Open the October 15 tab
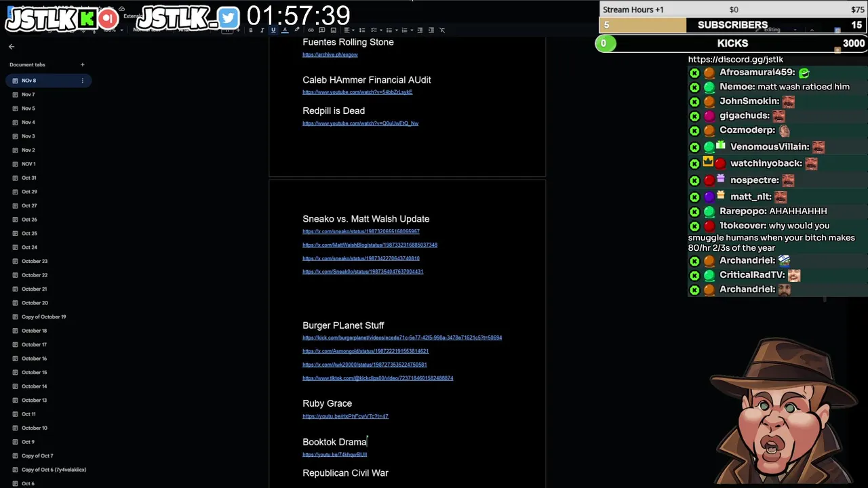 34,372
